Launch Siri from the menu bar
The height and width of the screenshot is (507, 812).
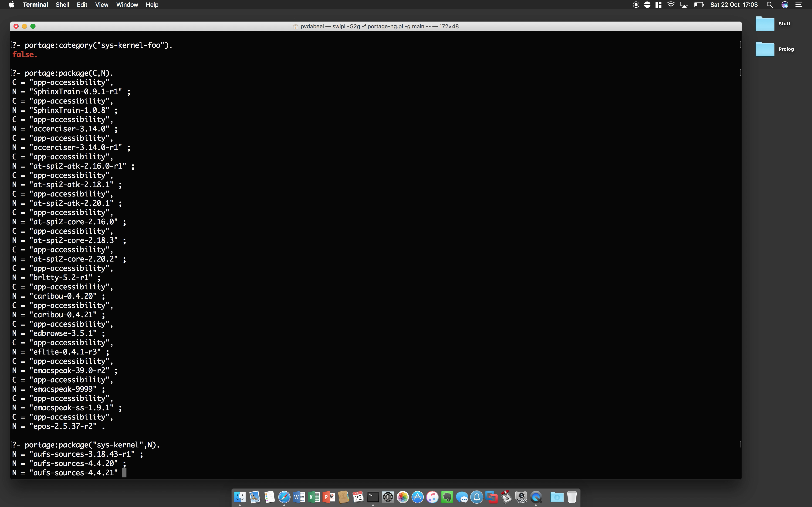pos(785,5)
